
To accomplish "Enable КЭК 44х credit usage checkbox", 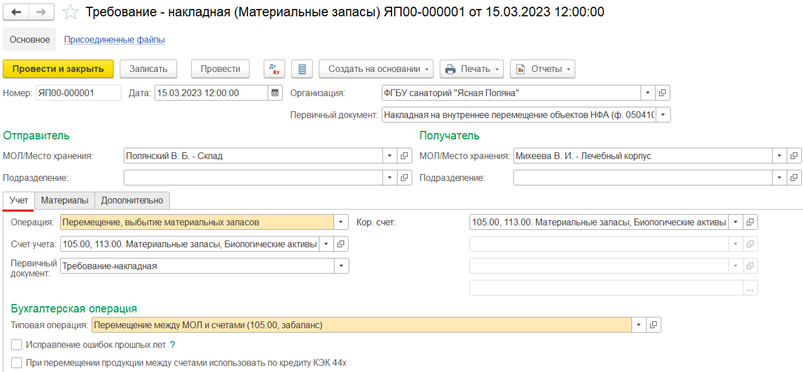I will click(x=17, y=363).
